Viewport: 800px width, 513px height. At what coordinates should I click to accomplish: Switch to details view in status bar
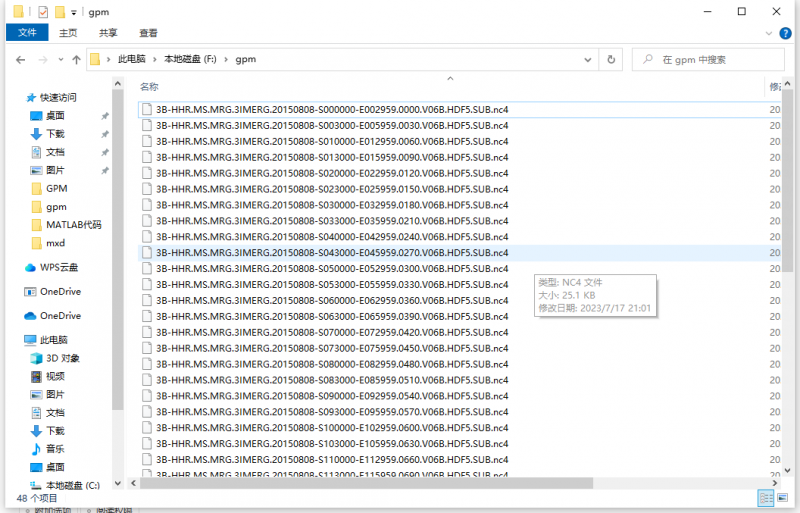pyautogui.click(x=766, y=497)
